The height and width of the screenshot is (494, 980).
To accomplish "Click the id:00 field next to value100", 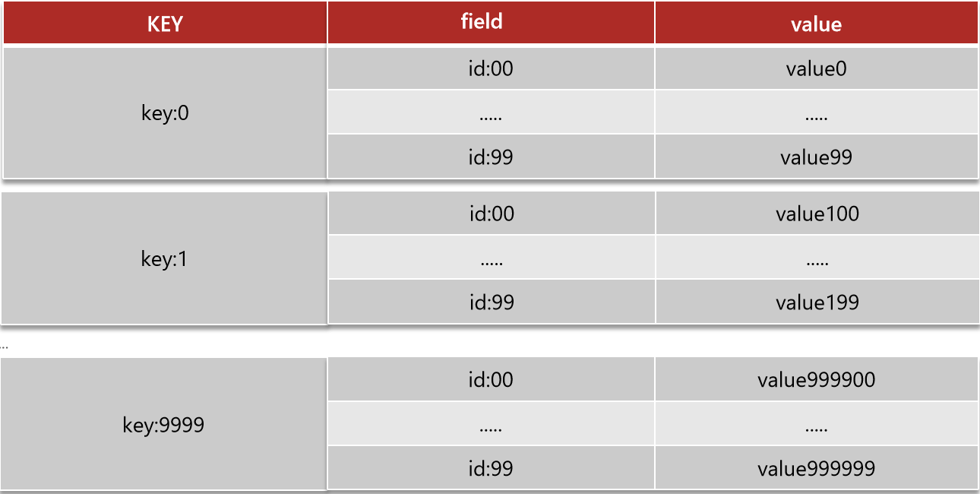I will pos(491,214).
